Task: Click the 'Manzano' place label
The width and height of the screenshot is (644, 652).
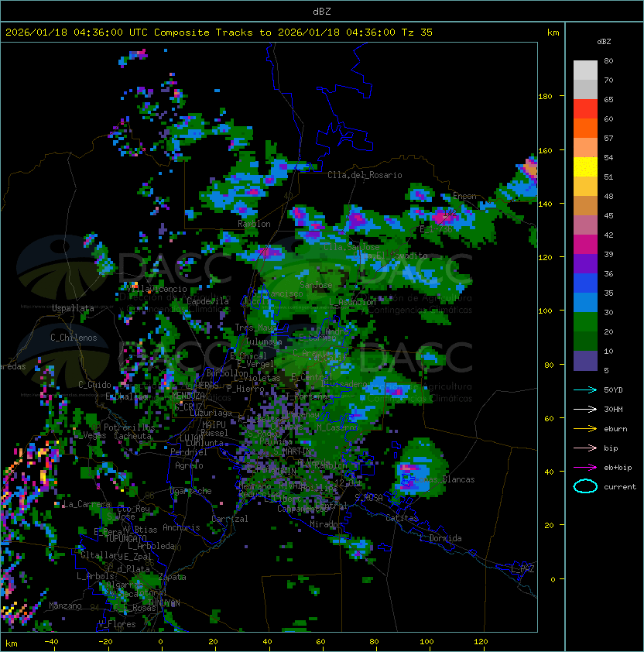Action: tap(65, 606)
